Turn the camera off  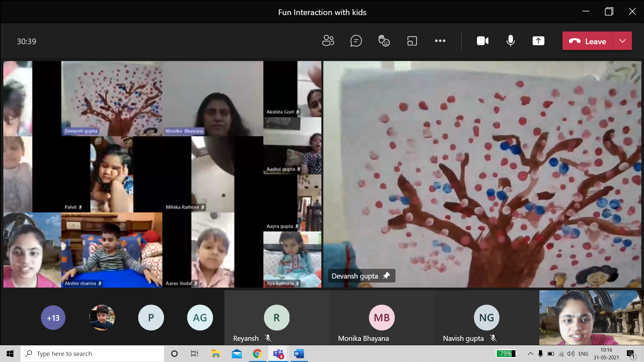point(482,41)
